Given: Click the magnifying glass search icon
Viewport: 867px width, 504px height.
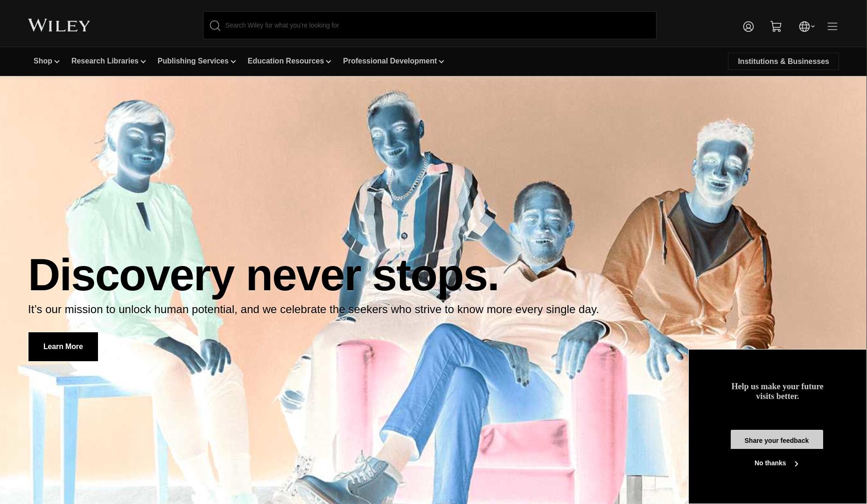Looking at the screenshot, I should tap(215, 26).
